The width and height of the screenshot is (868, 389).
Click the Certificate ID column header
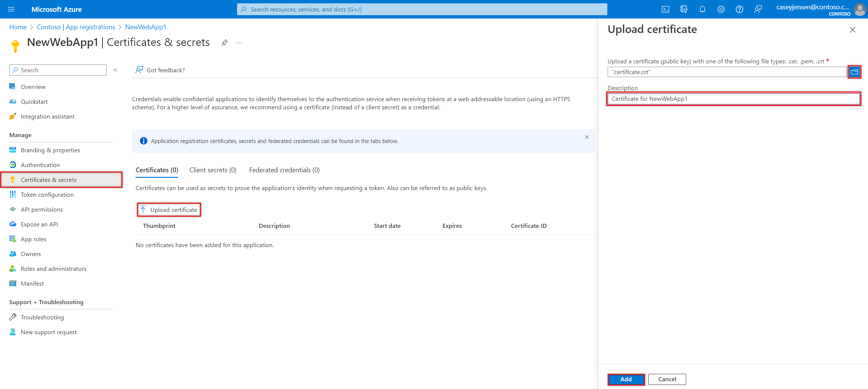pos(528,226)
